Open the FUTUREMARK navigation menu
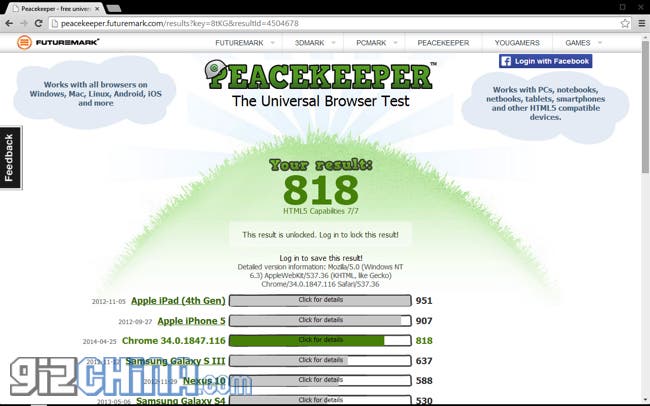Viewport: 650px width, 406px height. pos(239,43)
